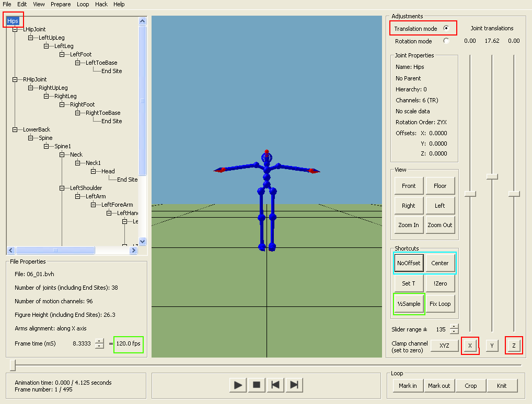Switch to Left view
Image resolution: width=532 pixels, height=404 pixels.
(x=440, y=205)
